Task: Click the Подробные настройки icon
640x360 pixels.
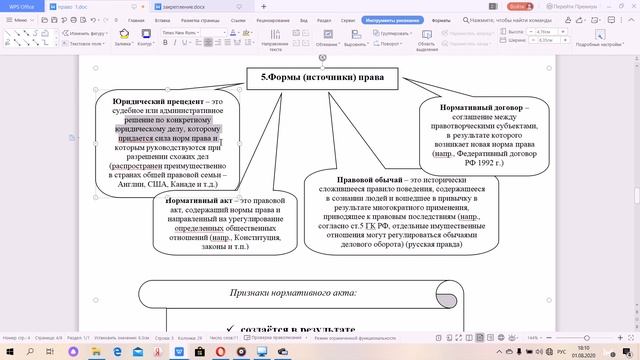Action: point(600,34)
